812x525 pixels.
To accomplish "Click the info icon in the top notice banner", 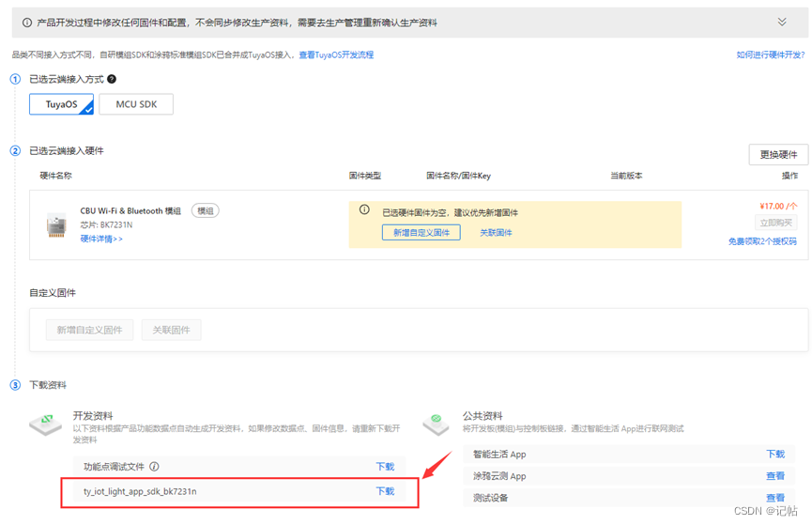I will tap(27, 23).
